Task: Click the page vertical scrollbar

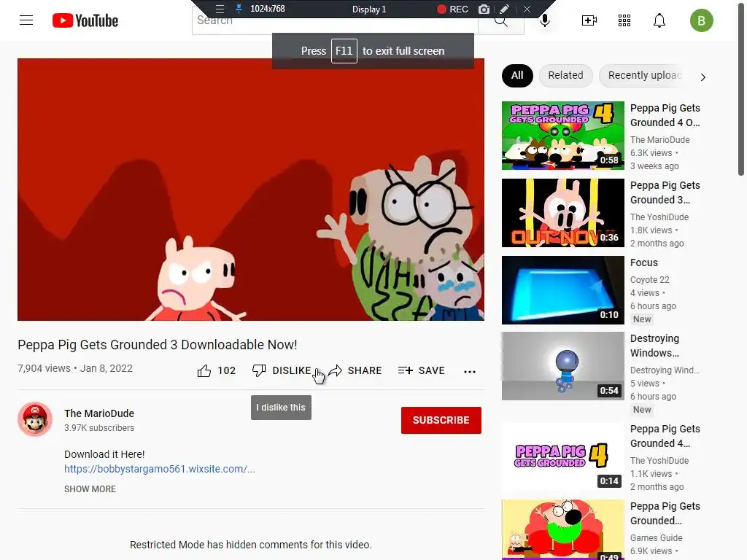Action: (741, 90)
